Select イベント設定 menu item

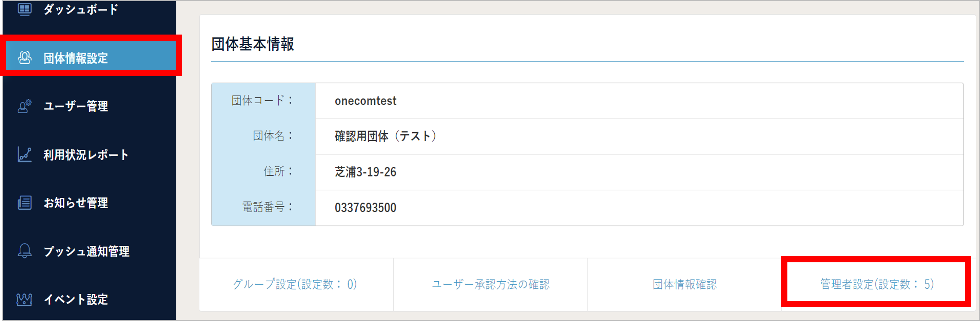click(76, 299)
